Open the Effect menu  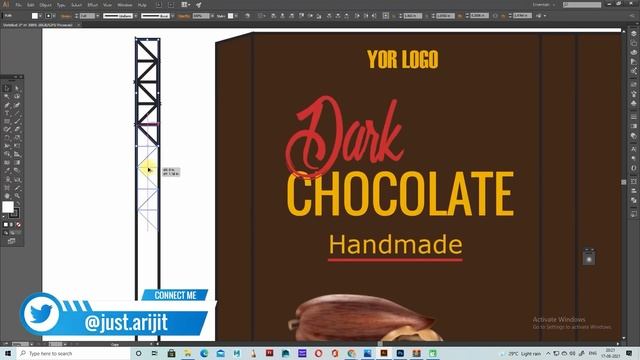93,5
